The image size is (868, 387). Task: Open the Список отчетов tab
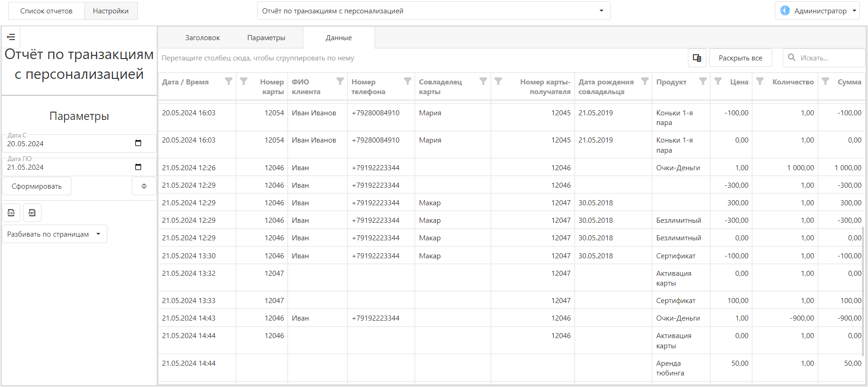(46, 11)
